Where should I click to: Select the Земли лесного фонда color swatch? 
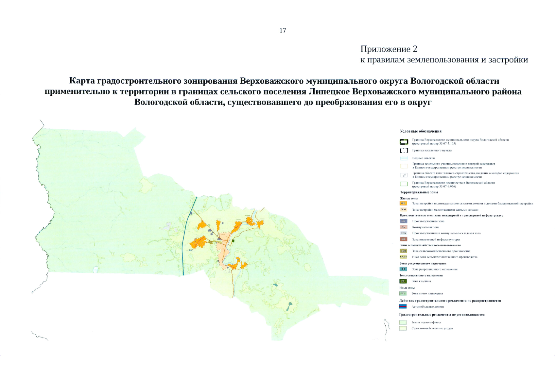pyautogui.click(x=403, y=322)
